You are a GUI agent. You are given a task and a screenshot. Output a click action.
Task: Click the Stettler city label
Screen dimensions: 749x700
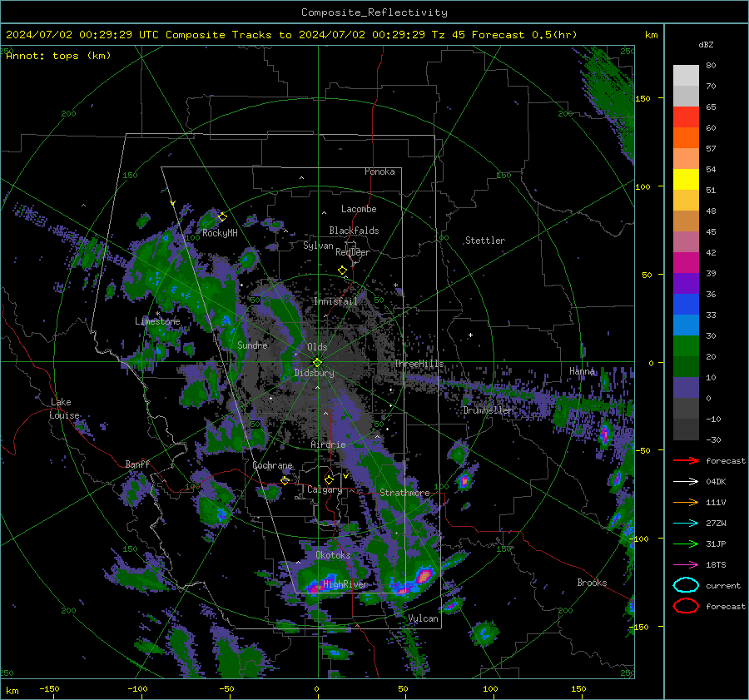pos(485,241)
